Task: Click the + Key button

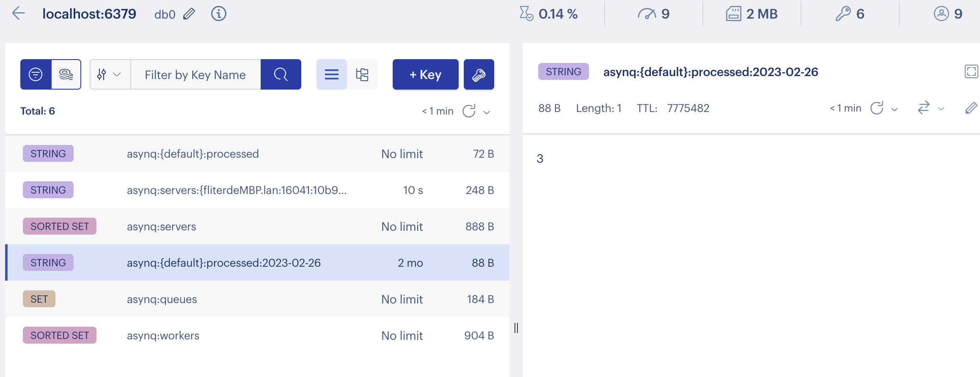Action: pos(425,74)
